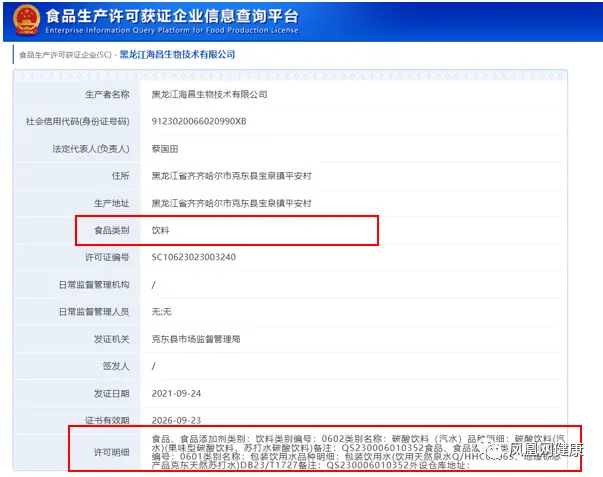Select the 生产地址 address value
This screenshot has height=477, width=603.
tap(231, 203)
